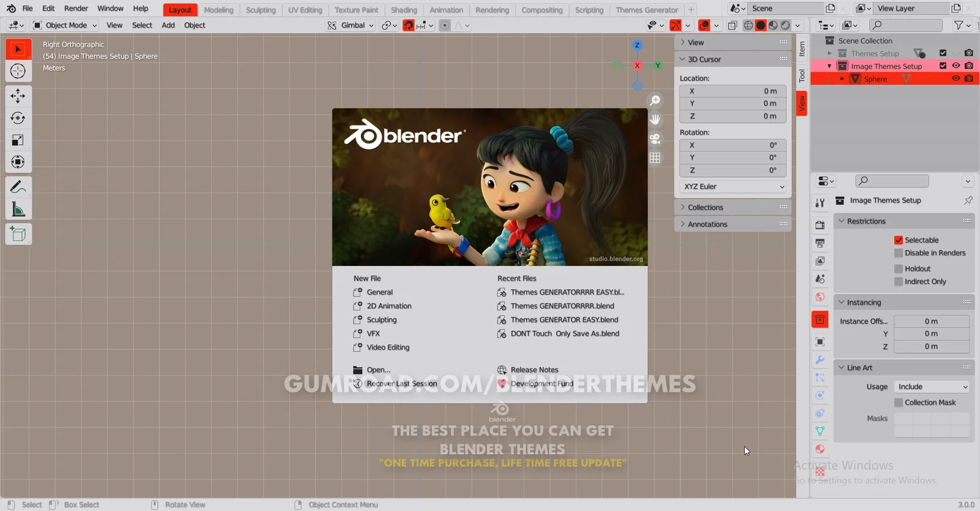The height and width of the screenshot is (511, 980).
Task: Enable the Indirect Only checkbox
Action: click(899, 282)
